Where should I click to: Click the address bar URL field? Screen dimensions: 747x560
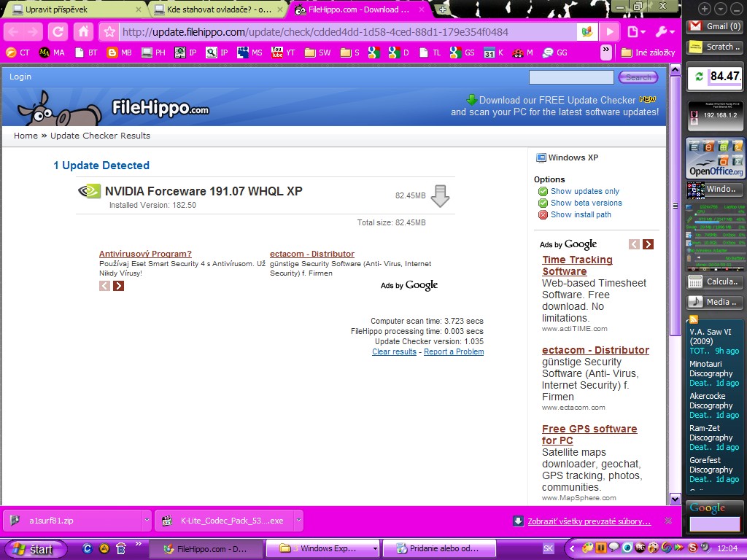(348, 32)
